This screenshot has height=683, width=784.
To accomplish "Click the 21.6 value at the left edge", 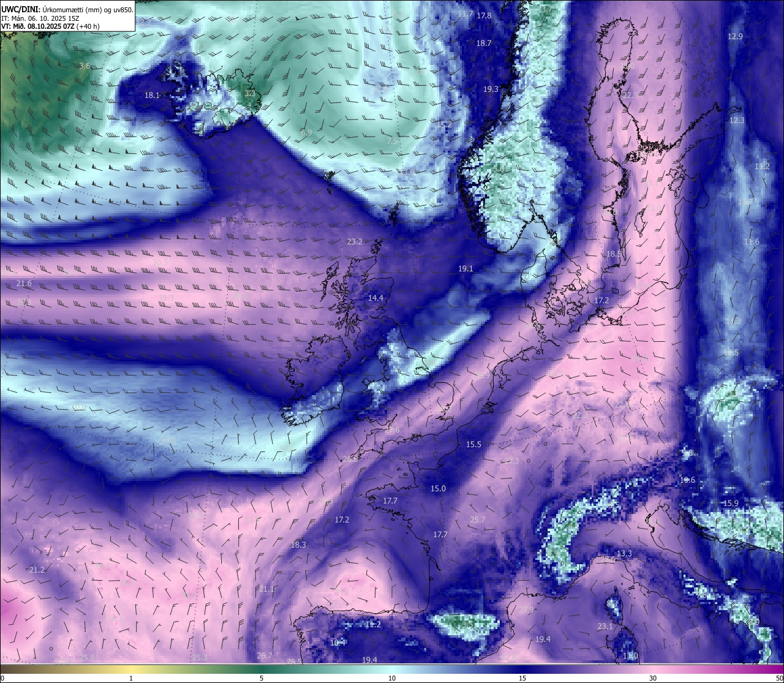I will 24,283.
